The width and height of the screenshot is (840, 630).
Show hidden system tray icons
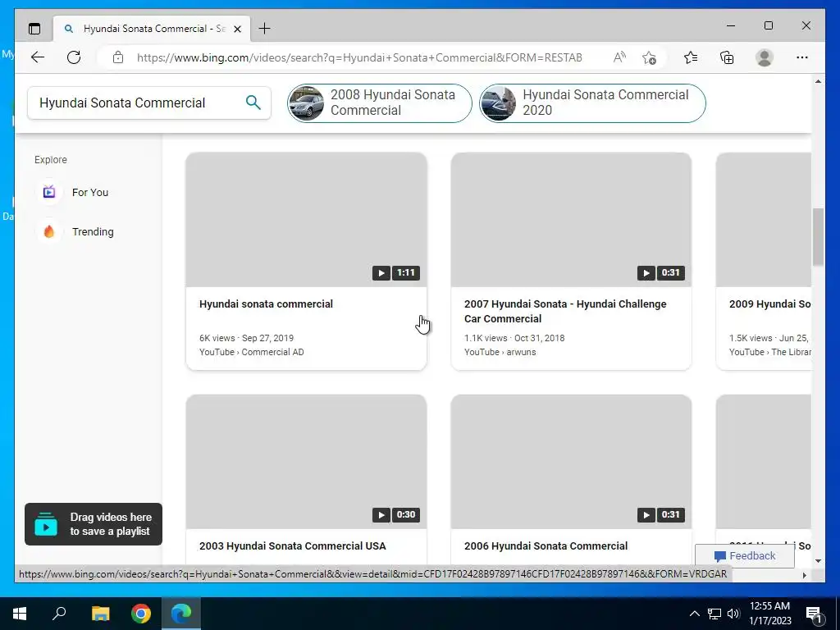click(694, 614)
